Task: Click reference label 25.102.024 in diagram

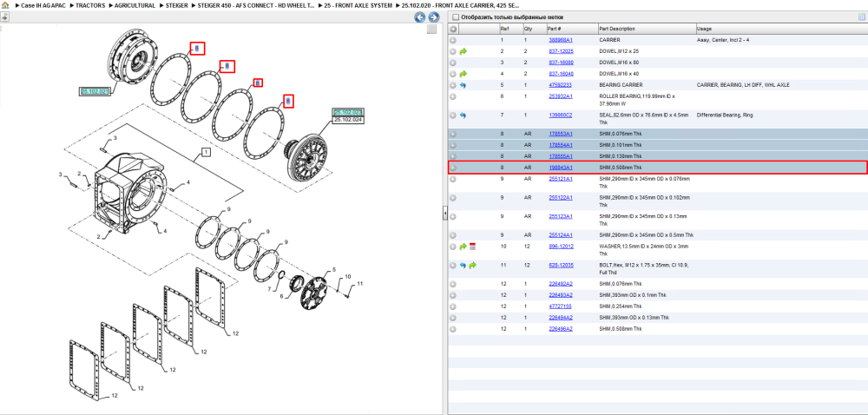Action: click(x=347, y=120)
